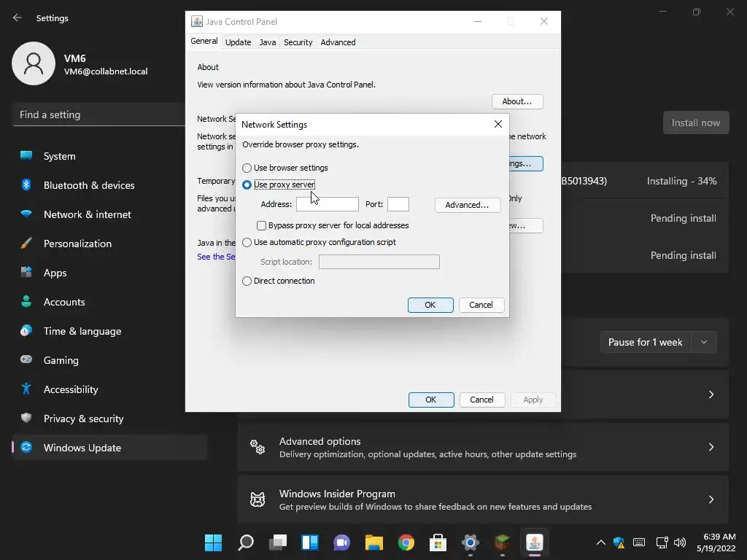The image size is (747, 560).
Task: Click the About... button
Action: (517, 101)
